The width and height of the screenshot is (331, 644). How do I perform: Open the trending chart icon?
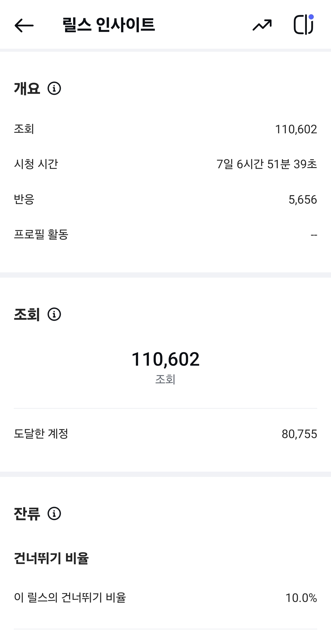(x=262, y=25)
